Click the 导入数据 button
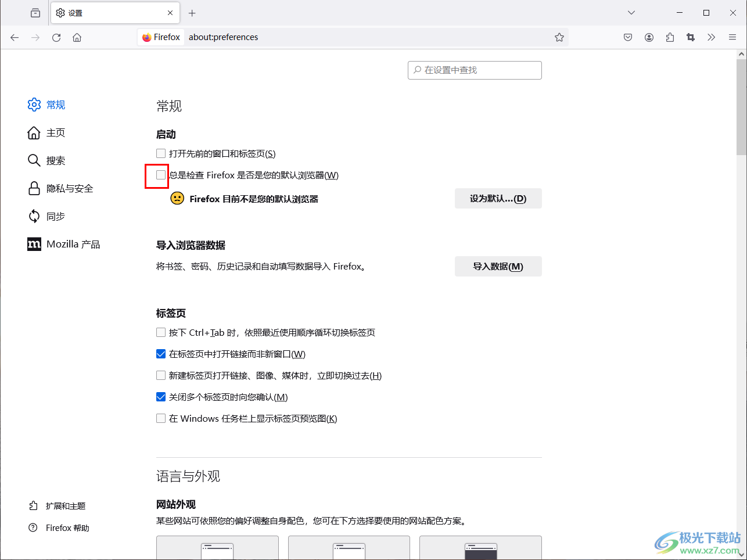 click(498, 267)
